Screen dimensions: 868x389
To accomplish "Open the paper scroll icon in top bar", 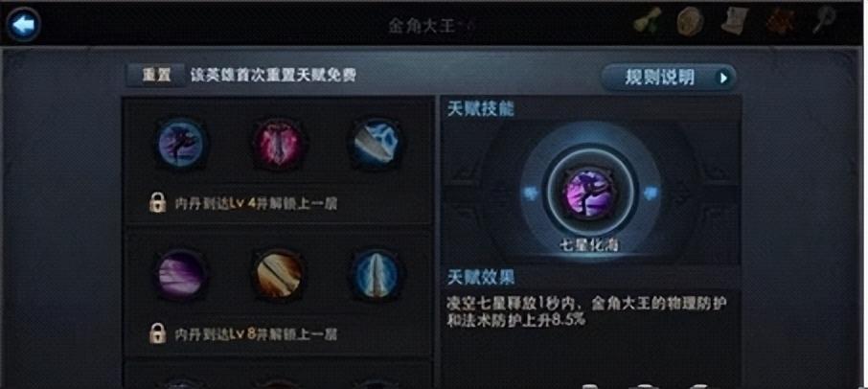I will pyautogui.click(x=735, y=22).
